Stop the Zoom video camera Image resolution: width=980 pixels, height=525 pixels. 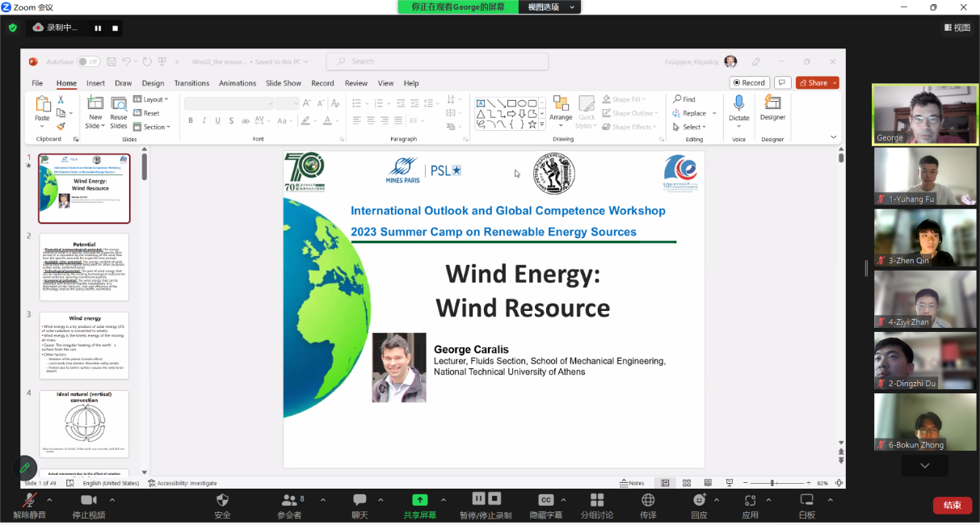(88, 501)
